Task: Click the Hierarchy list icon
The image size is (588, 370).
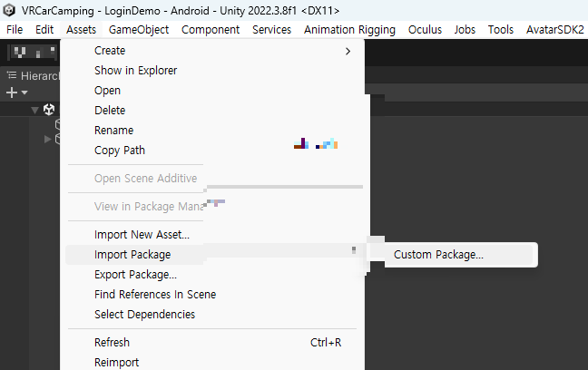Action: (x=12, y=75)
